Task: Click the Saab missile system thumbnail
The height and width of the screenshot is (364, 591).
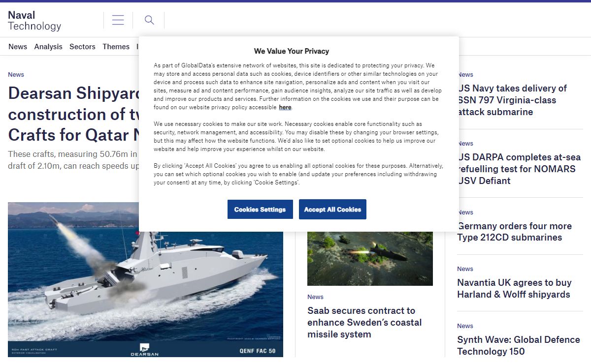Action: (x=370, y=259)
